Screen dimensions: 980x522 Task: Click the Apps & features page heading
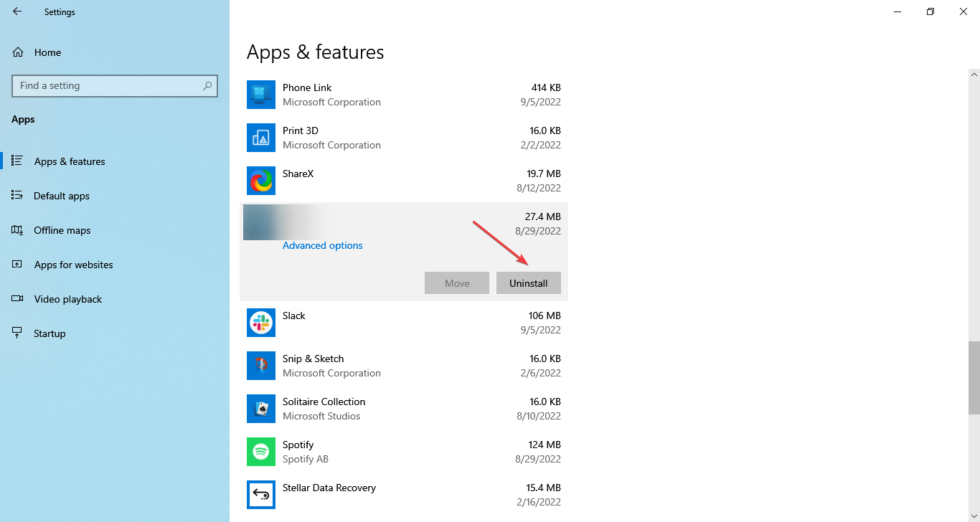[x=316, y=52]
